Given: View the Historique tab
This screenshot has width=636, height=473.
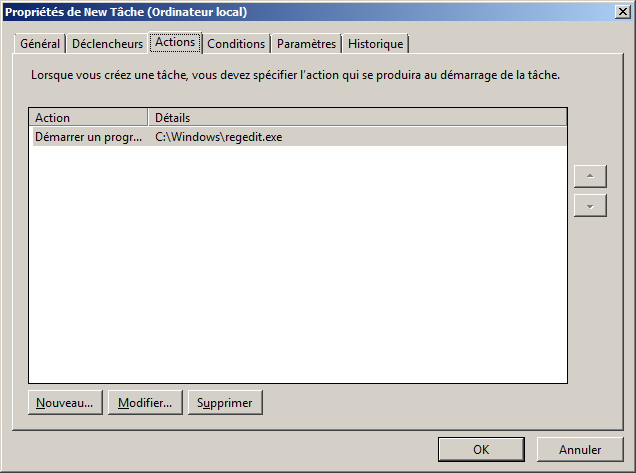Looking at the screenshot, I should 375,44.
